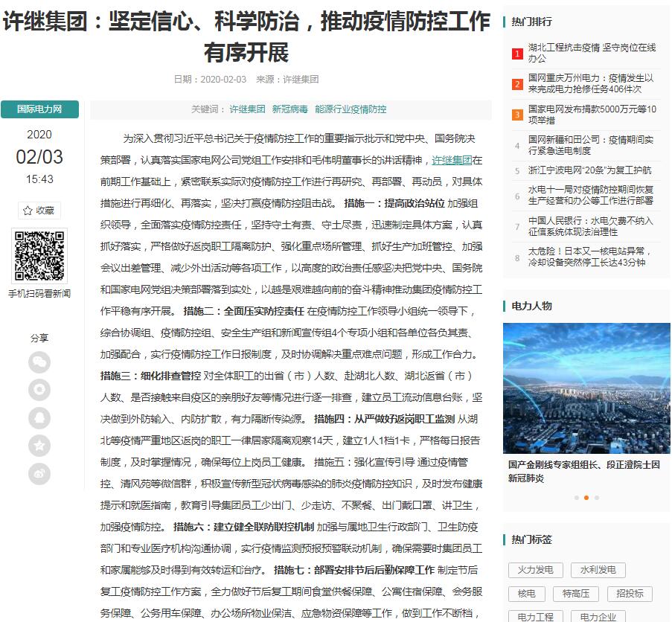Click the star icon next to 收藏

coord(28,211)
